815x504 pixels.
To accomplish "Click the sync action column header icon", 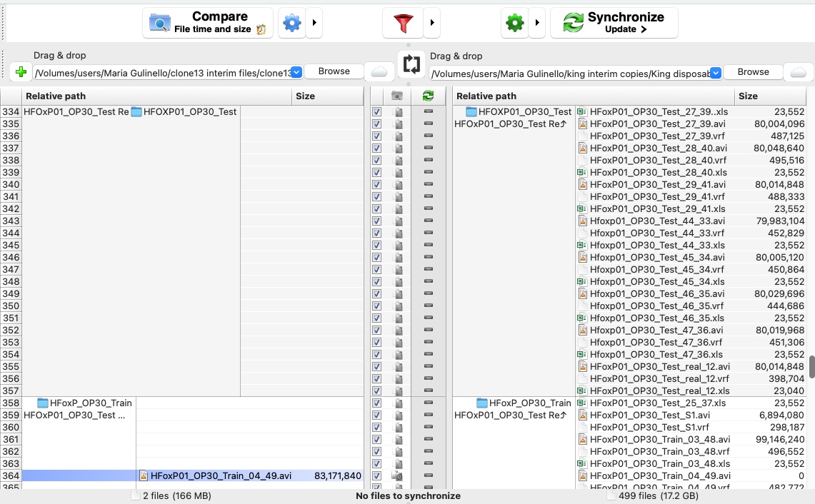I will (x=429, y=96).
